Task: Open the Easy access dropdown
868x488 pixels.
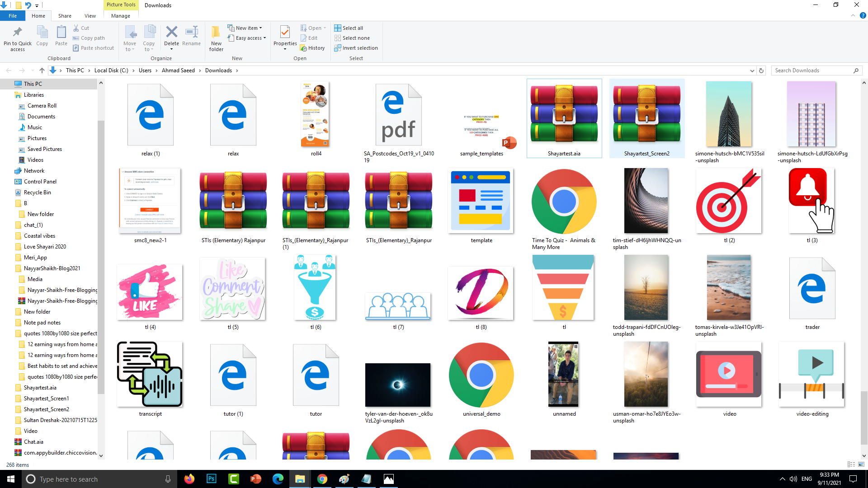Action: pyautogui.click(x=246, y=38)
